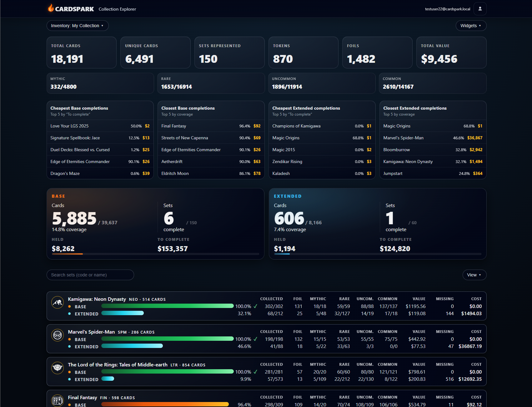Click Collection Explorer in the header

[117, 9]
